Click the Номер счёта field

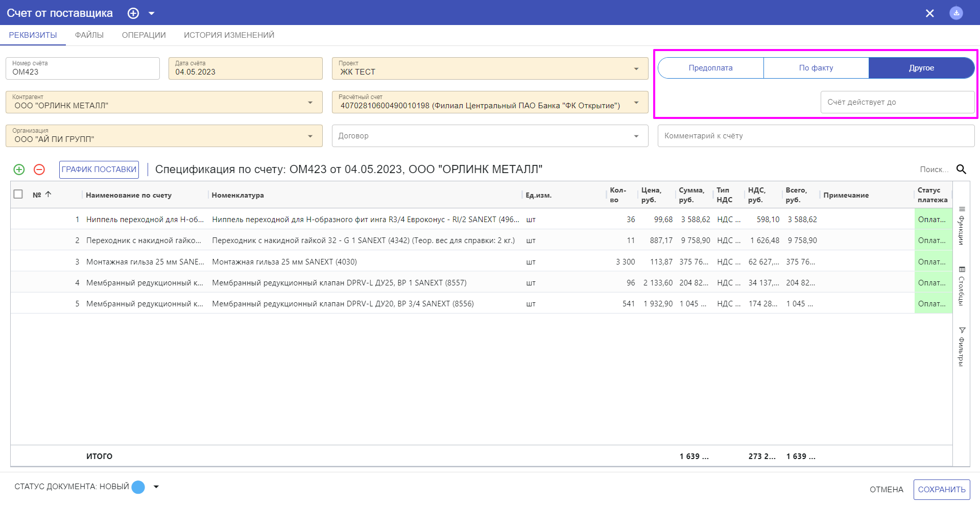coord(83,68)
